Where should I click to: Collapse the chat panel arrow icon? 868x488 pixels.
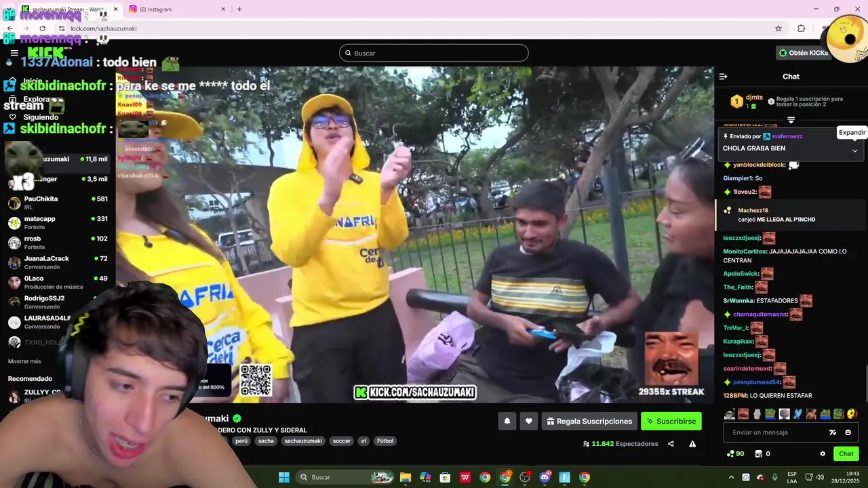[723, 77]
